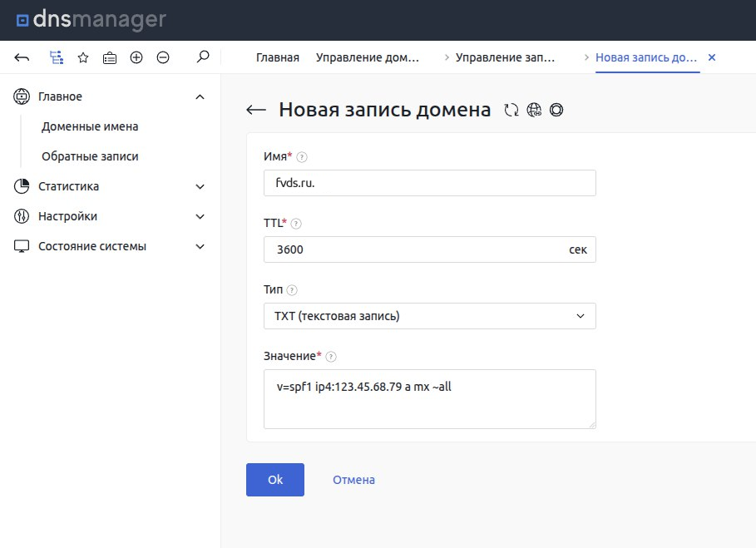Click the Отмена link
This screenshot has width=756, height=548.
pos(353,480)
